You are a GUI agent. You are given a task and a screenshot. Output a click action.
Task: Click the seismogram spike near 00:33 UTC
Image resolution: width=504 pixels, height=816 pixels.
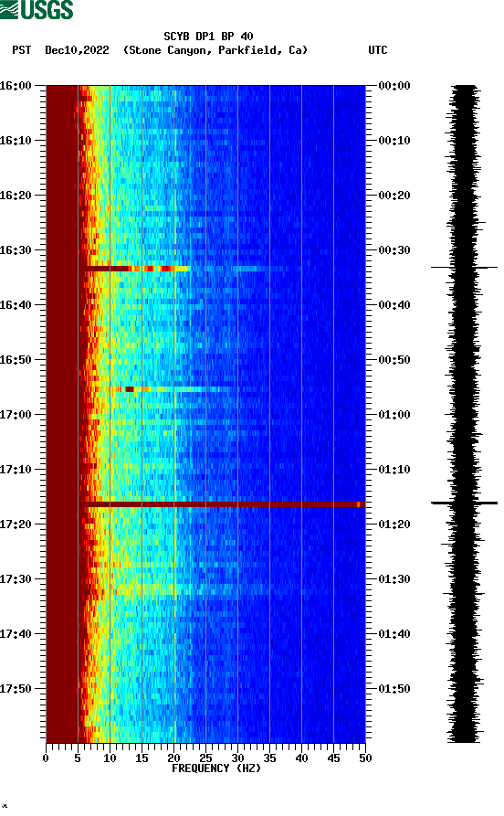click(464, 267)
